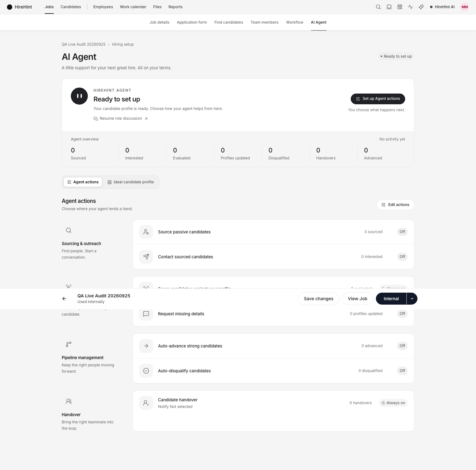Enable Auto-disqualify candidates via its Off pill

click(x=402, y=371)
